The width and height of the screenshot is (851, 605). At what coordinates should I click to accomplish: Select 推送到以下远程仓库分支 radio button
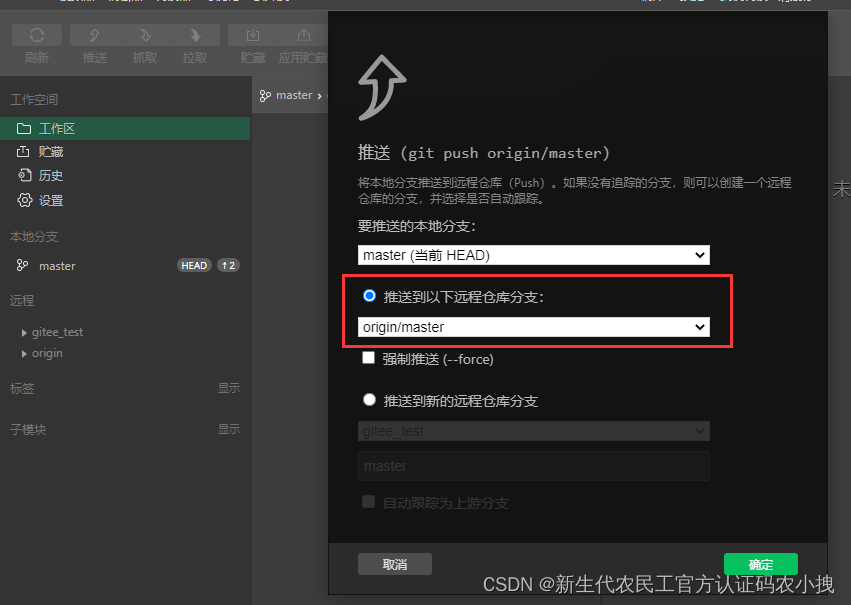(370, 296)
